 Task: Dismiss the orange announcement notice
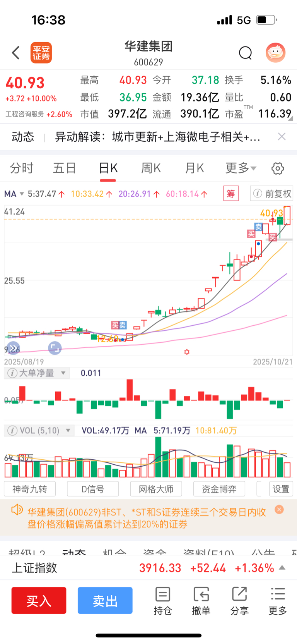coord(279,510)
